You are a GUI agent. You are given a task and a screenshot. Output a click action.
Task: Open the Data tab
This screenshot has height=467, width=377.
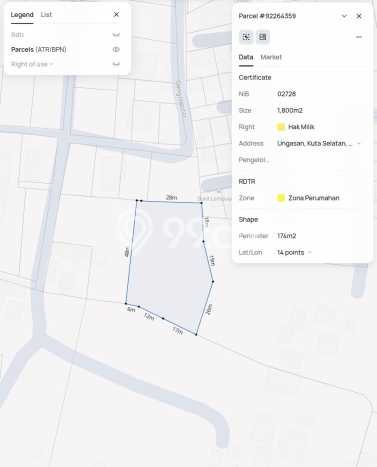coord(246,57)
